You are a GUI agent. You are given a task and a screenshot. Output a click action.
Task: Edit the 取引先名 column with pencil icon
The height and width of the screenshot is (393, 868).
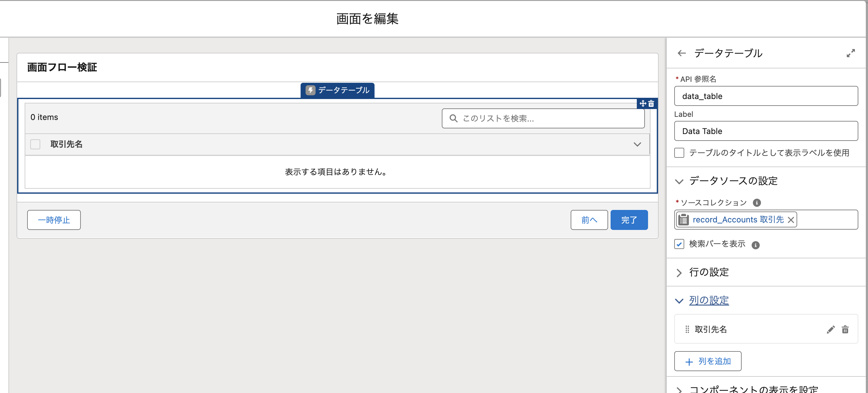831,329
